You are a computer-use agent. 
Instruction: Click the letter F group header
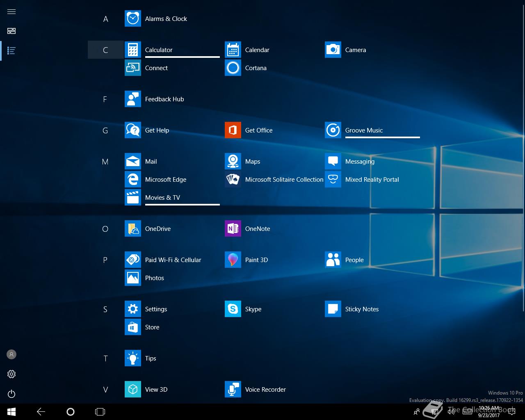point(105,99)
